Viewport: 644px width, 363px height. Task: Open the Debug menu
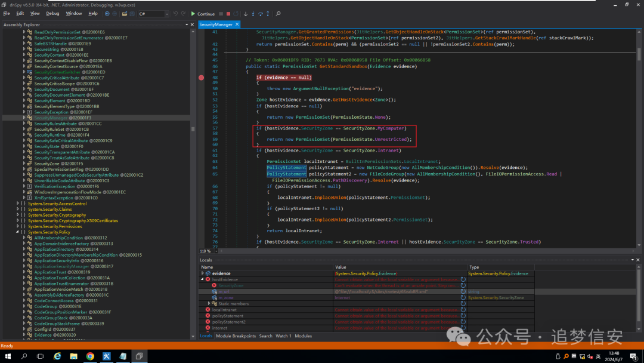52,13
